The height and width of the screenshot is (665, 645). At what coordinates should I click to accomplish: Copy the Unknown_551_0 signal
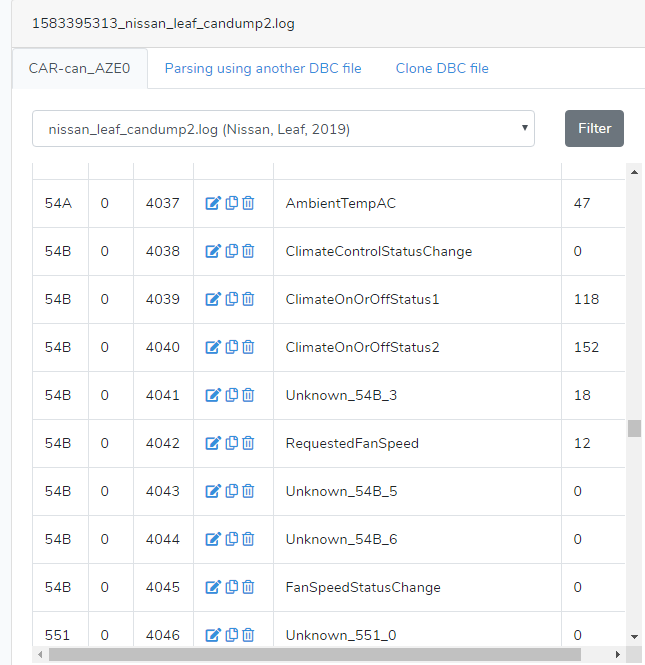tap(231, 635)
